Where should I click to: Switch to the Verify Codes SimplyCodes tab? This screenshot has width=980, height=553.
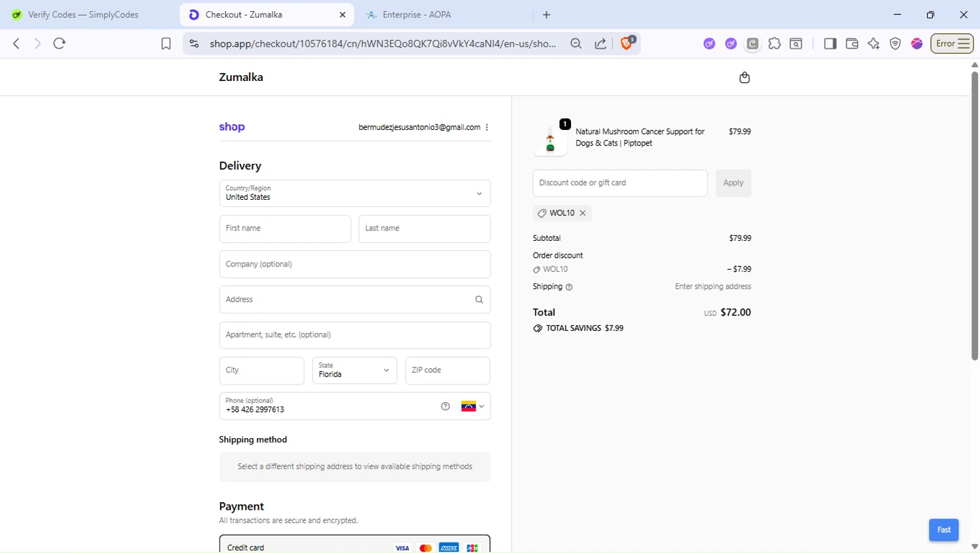[83, 14]
